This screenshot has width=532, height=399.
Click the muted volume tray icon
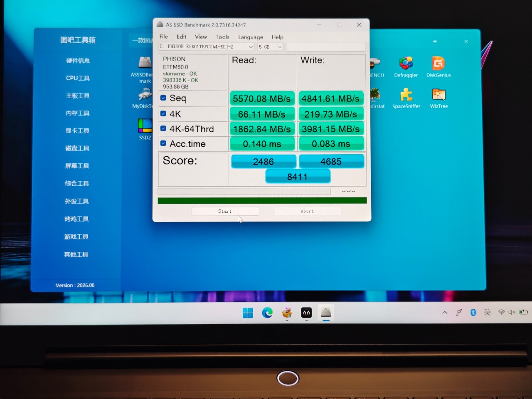click(x=512, y=312)
